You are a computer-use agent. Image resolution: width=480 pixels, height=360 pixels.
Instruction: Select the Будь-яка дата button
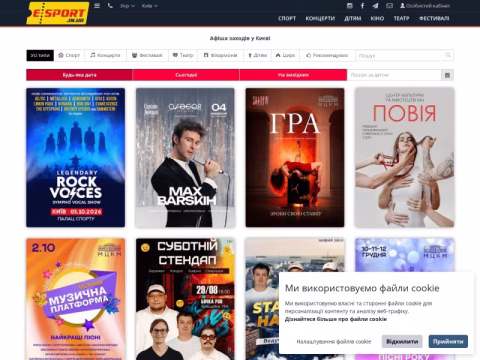(x=79, y=75)
